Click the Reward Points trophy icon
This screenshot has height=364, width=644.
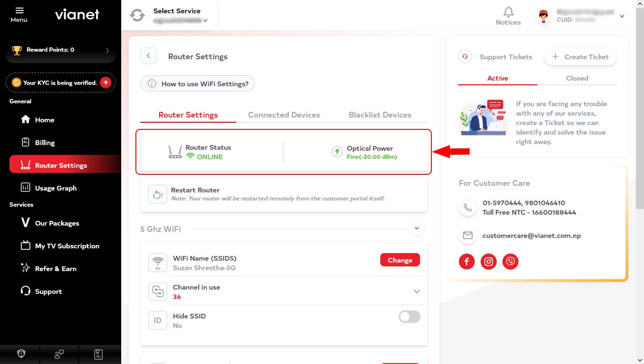pyautogui.click(x=17, y=50)
